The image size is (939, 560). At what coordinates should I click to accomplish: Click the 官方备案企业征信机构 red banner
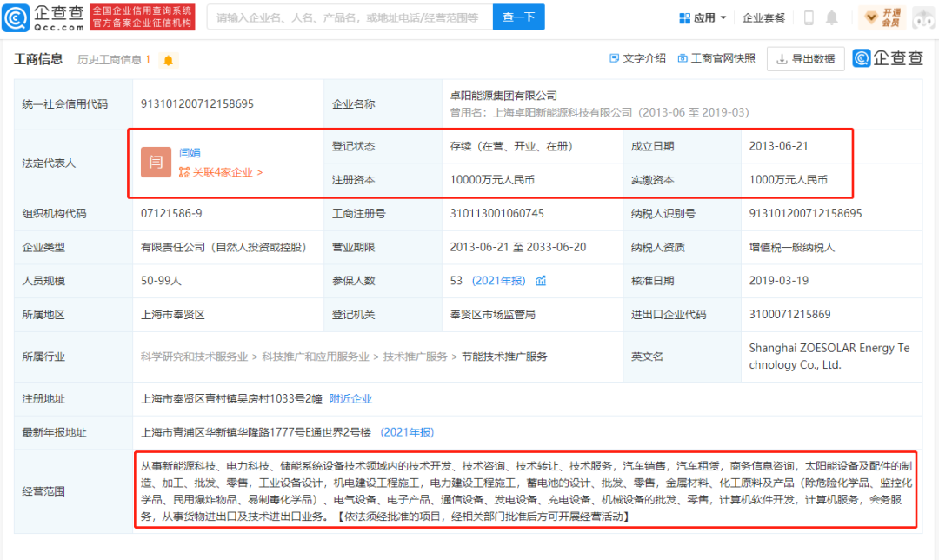142,23
